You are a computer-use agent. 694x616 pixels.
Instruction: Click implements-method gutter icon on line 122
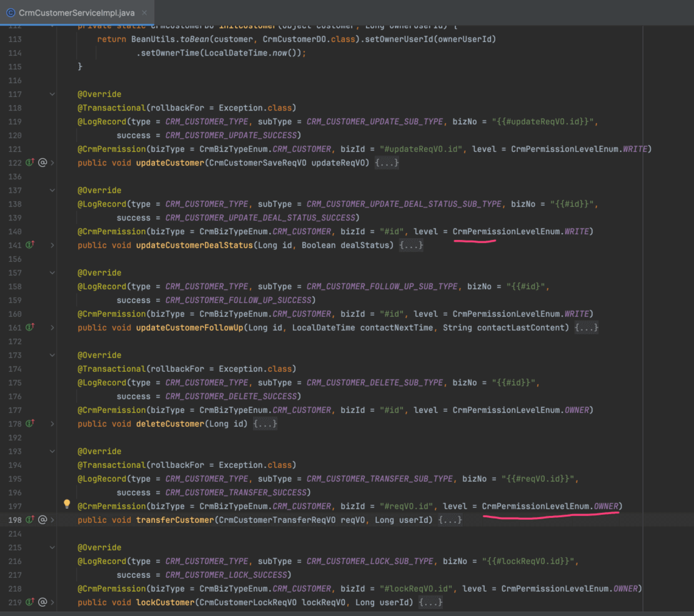point(29,163)
